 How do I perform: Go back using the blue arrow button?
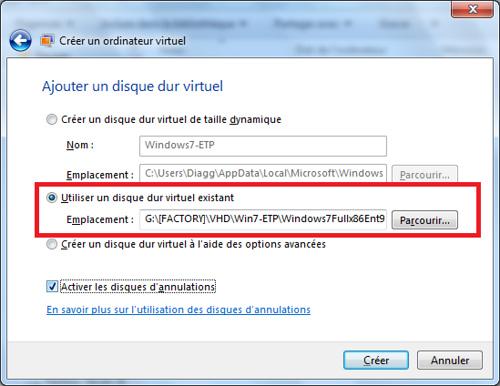click(20, 41)
